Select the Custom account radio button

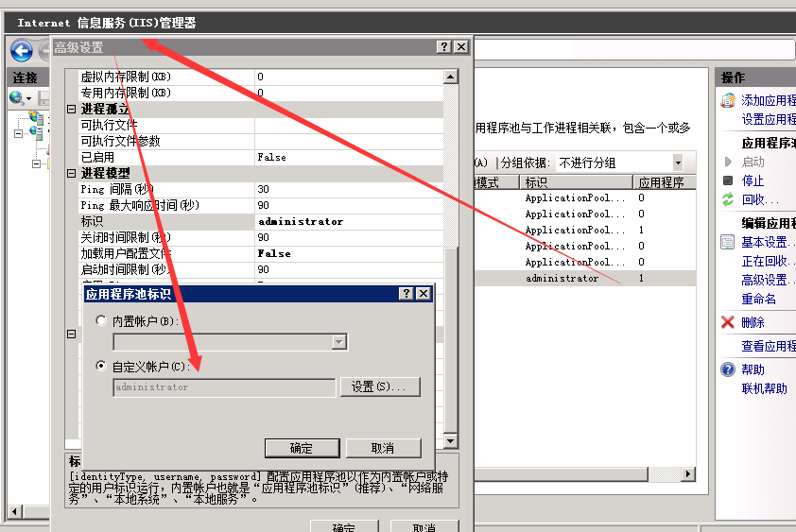(101, 366)
